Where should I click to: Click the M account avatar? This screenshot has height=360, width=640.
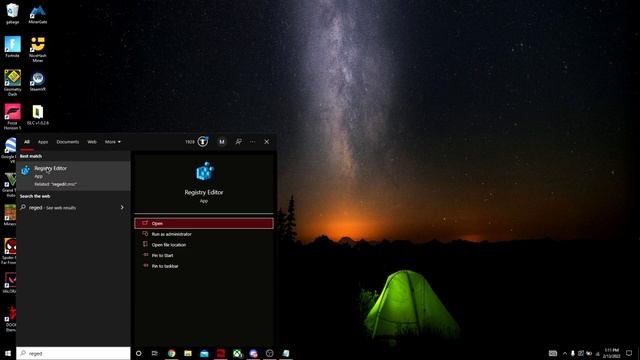point(222,142)
